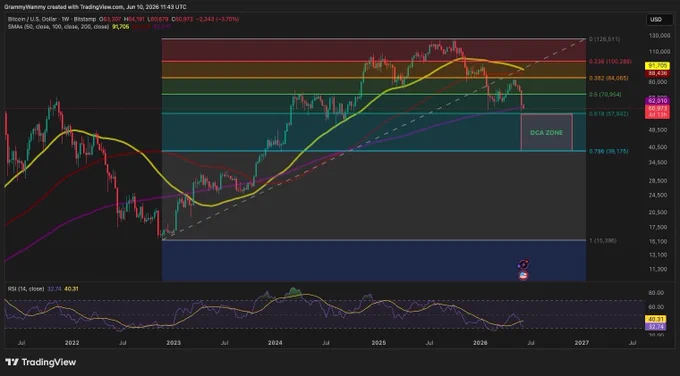
Task: Click the yellow 91,705 price axis tag
Action: point(658,66)
